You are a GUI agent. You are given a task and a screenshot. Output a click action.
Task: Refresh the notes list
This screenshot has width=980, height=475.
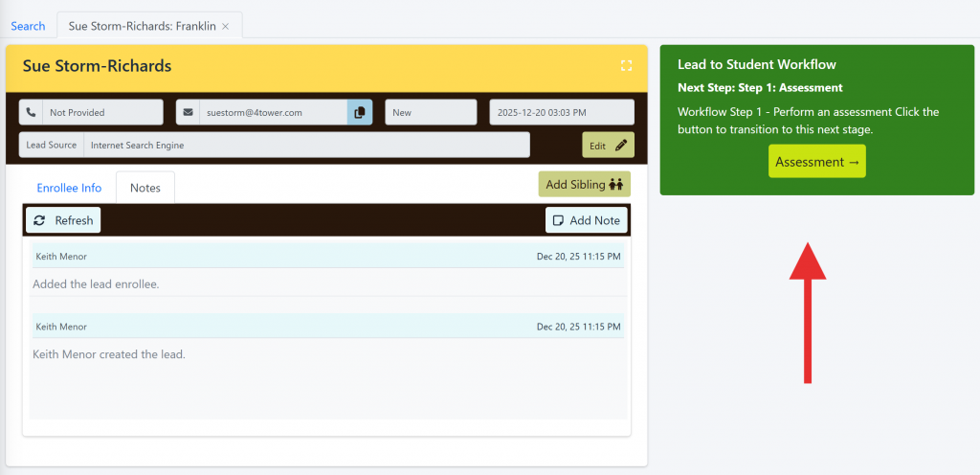(63, 220)
